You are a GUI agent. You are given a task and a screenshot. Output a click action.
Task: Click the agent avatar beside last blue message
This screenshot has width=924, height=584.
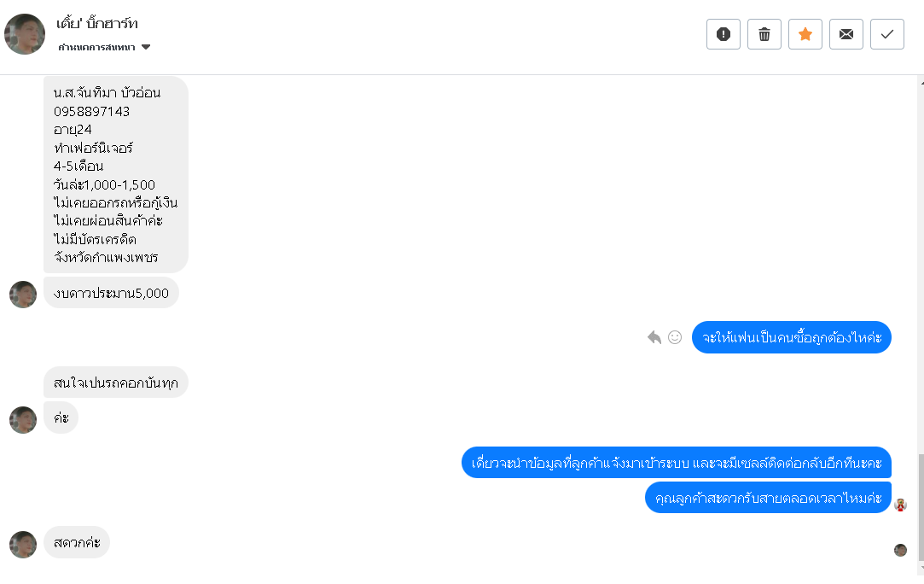900,505
